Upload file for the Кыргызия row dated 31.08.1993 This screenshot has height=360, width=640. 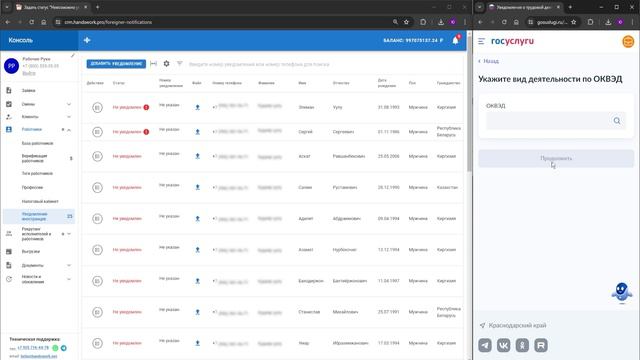coord(198,107)
